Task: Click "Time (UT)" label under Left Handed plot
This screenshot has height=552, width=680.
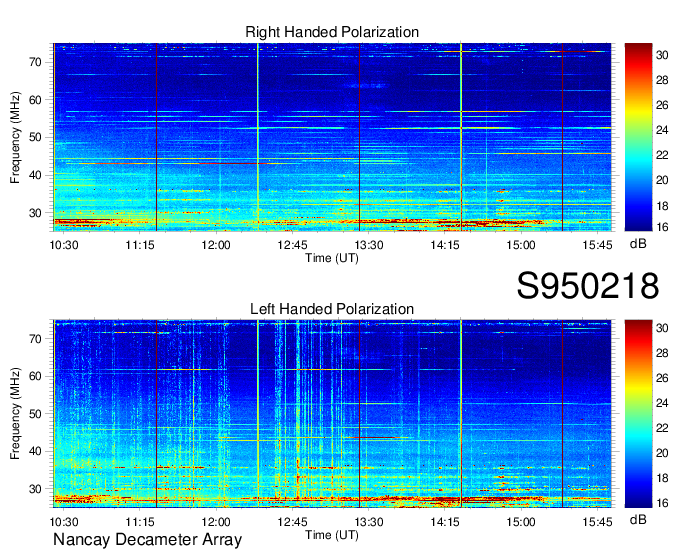Action: tap(332, 535)
